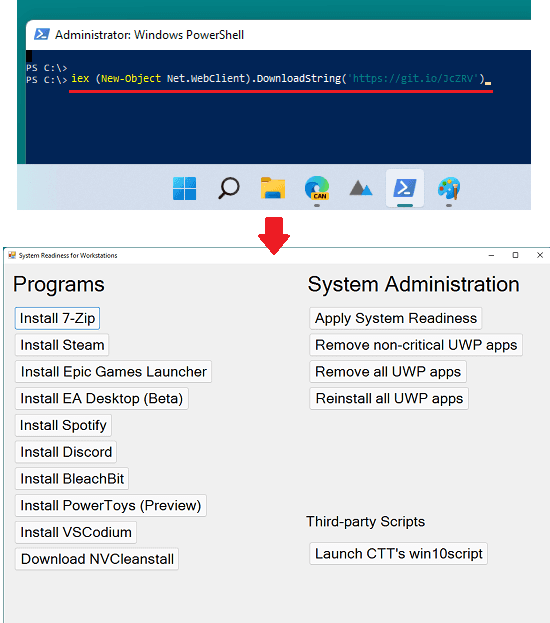The width and height of the screenshot is (550, 623).
Task: Select Install EA Desktop (Beta)
Action: tap(102, 399)
